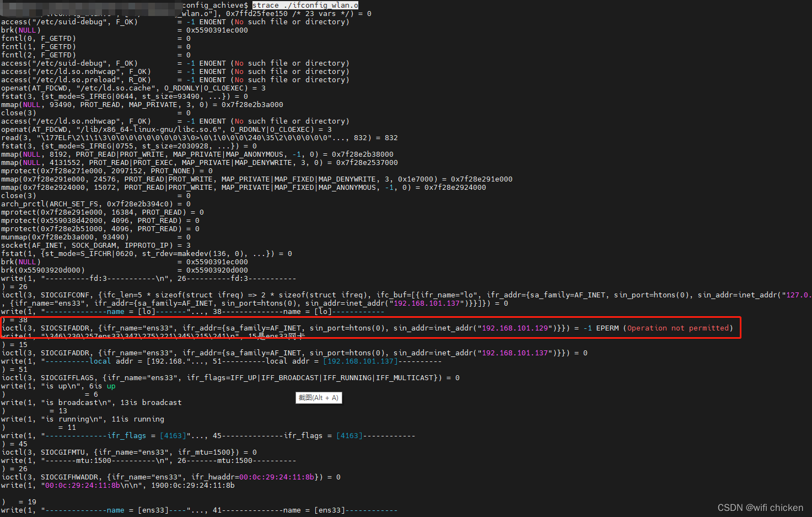Select the write "is up\n" line

(x=58, y=386)
